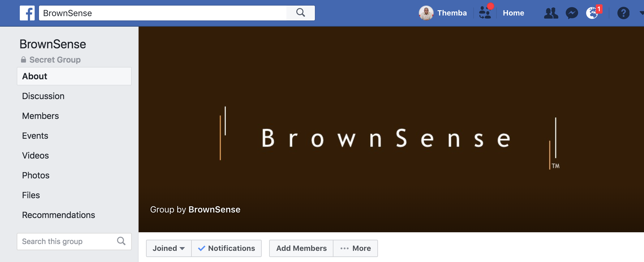
Task: Open the Messenger icon
Action: pos(572,13)
